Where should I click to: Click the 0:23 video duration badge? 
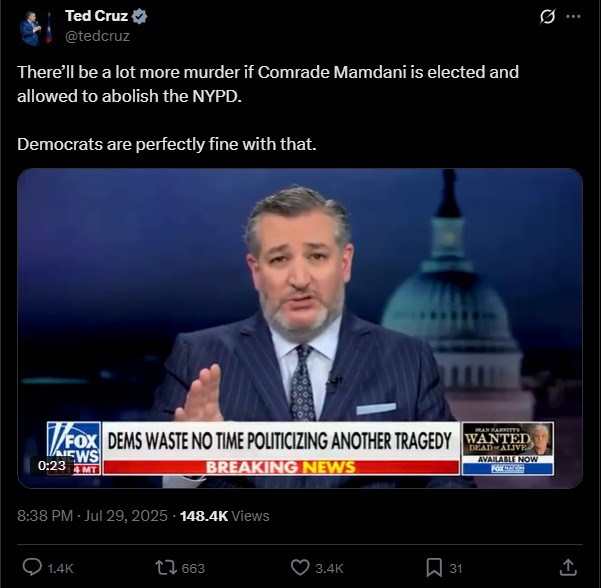pos(52,466)
